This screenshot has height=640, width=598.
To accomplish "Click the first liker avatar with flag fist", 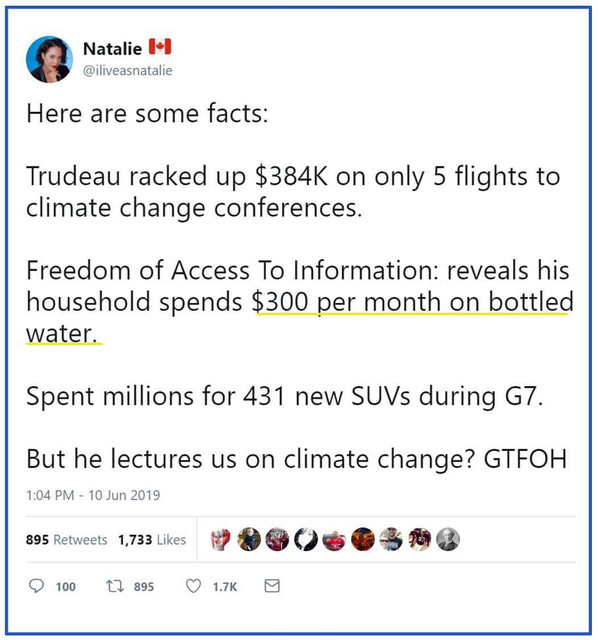I will [220, 539].
